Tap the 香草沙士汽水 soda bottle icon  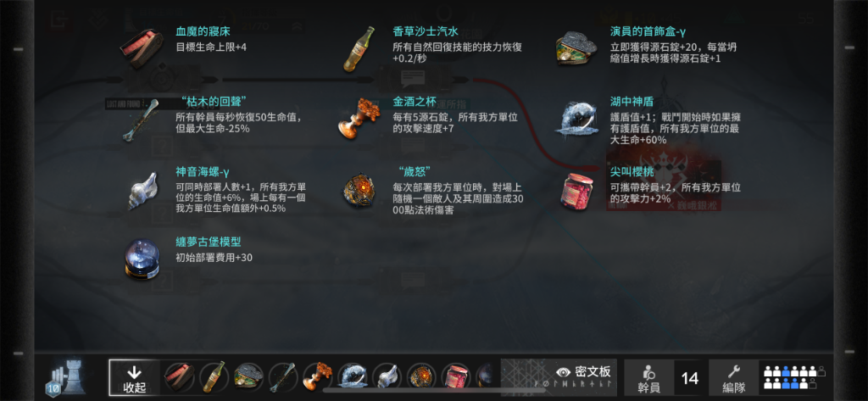[359, 48]
